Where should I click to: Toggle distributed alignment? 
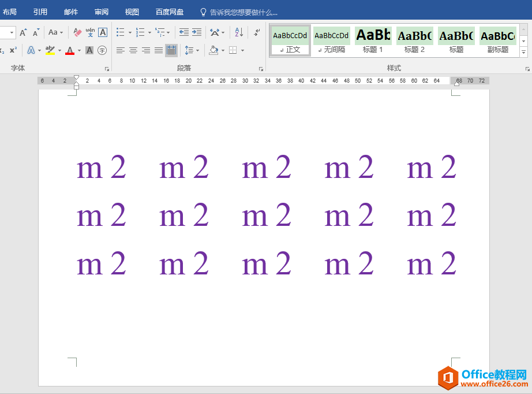click(x=171, y=51)
